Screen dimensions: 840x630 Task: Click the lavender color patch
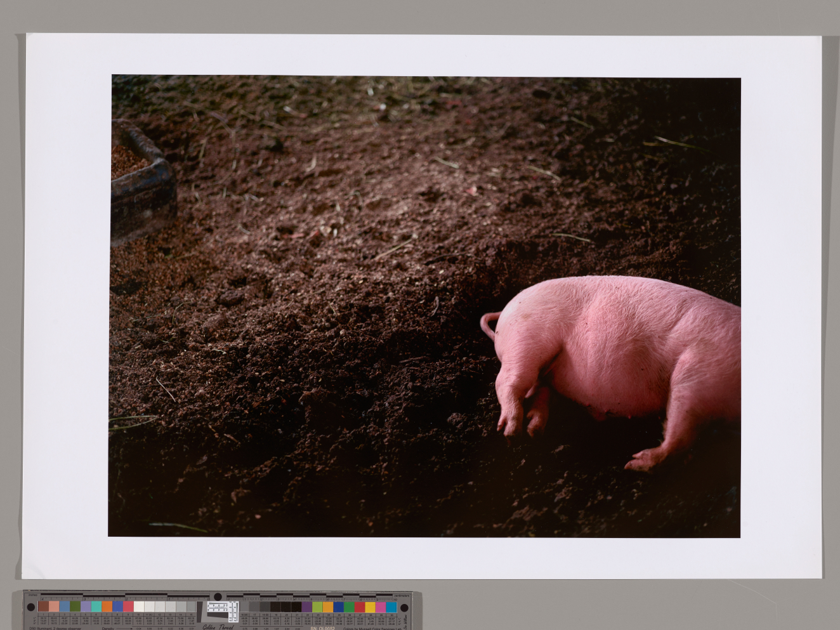click(86, 607)
